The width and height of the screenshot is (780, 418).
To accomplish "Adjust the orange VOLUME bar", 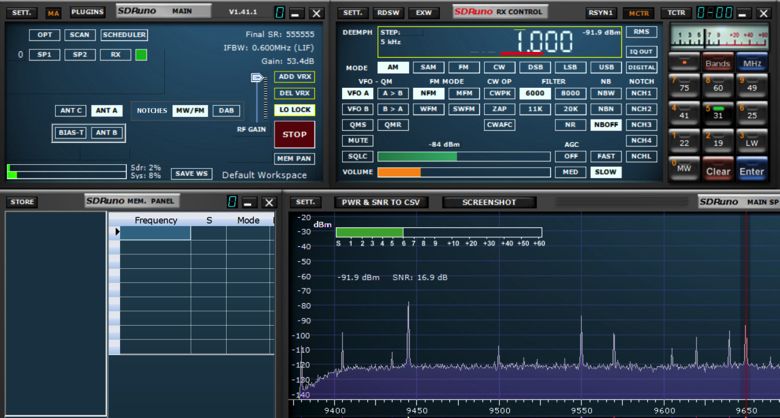I will point(464,172).
